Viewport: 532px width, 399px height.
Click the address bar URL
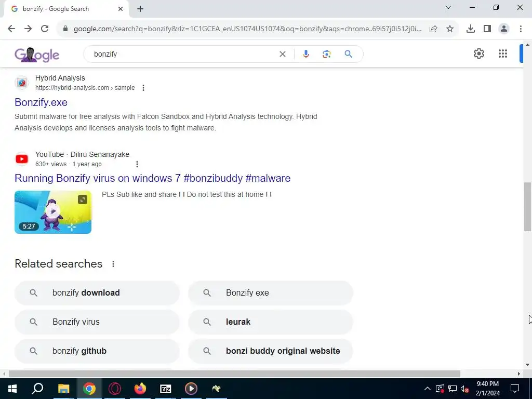click(x=248, y=29)
